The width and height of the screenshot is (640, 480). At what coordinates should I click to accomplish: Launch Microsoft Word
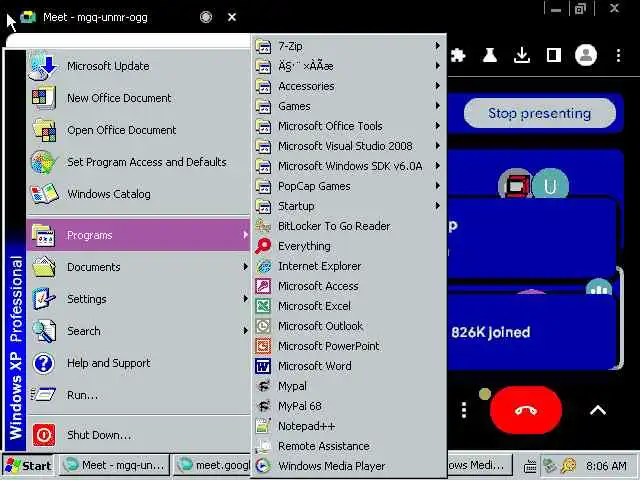[x=349, y=366]
